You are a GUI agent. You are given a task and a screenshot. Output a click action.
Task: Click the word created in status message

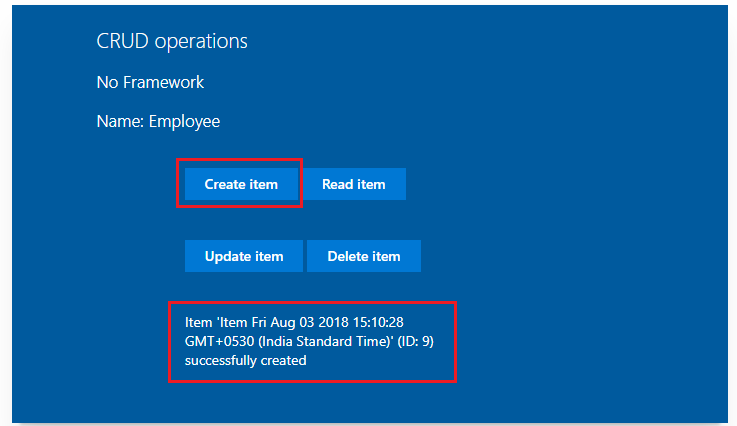click(283, 360)
